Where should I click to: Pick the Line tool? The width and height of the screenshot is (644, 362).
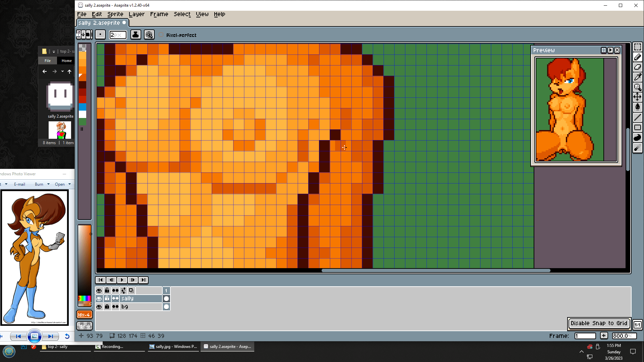(x=637, y=117)
